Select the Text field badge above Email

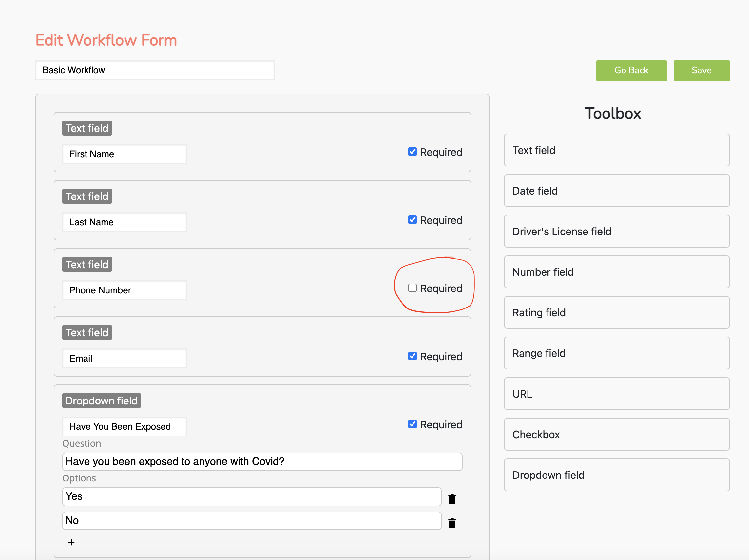point(87,333)
